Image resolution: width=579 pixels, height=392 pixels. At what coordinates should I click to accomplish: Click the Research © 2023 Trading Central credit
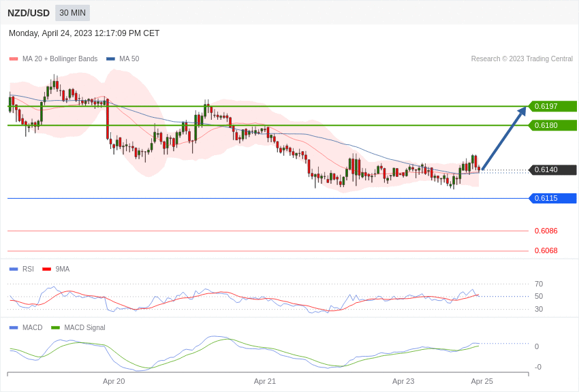pos(522,59)
